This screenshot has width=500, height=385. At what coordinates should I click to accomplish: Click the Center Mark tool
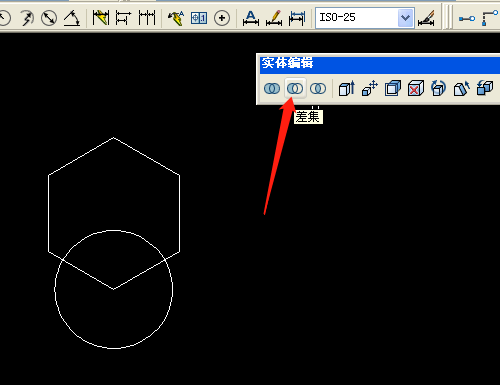(x=222, y=18)
